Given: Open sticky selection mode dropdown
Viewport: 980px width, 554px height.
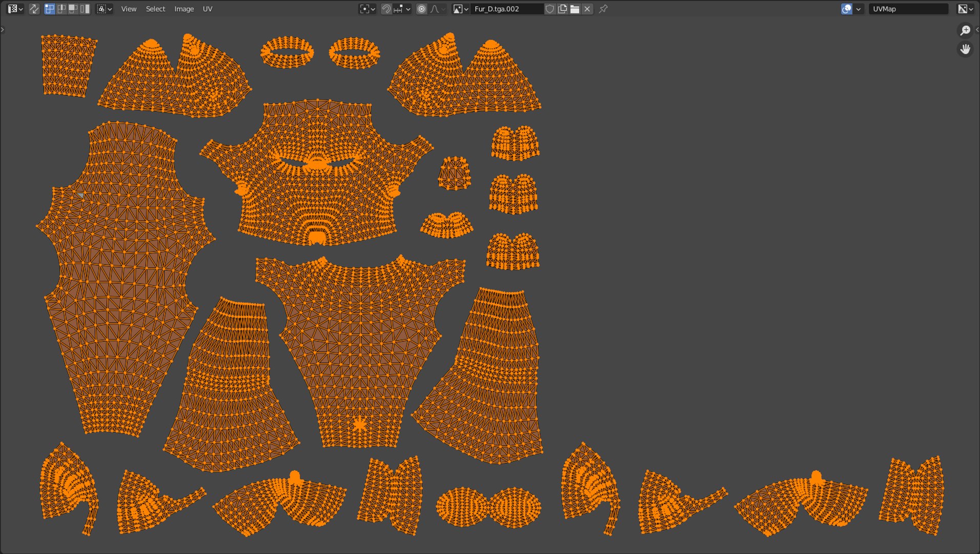Looking at the screenshot, I should tap(105, 9).
